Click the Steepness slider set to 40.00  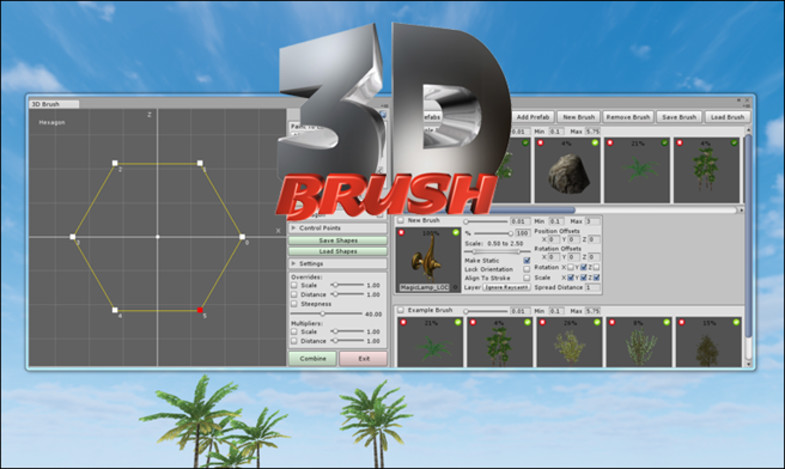coord(326,314)
